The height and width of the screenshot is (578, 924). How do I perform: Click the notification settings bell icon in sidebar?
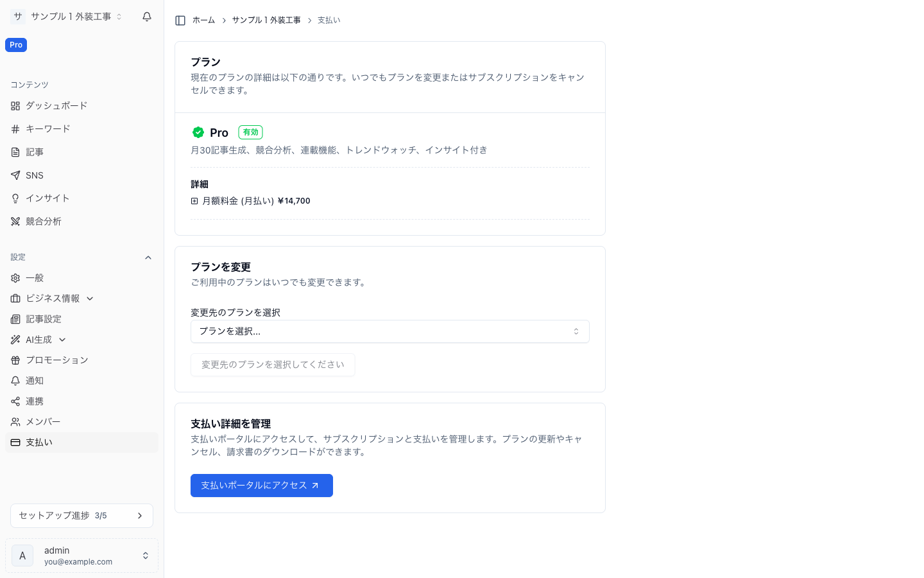click(x=15, y=381)
